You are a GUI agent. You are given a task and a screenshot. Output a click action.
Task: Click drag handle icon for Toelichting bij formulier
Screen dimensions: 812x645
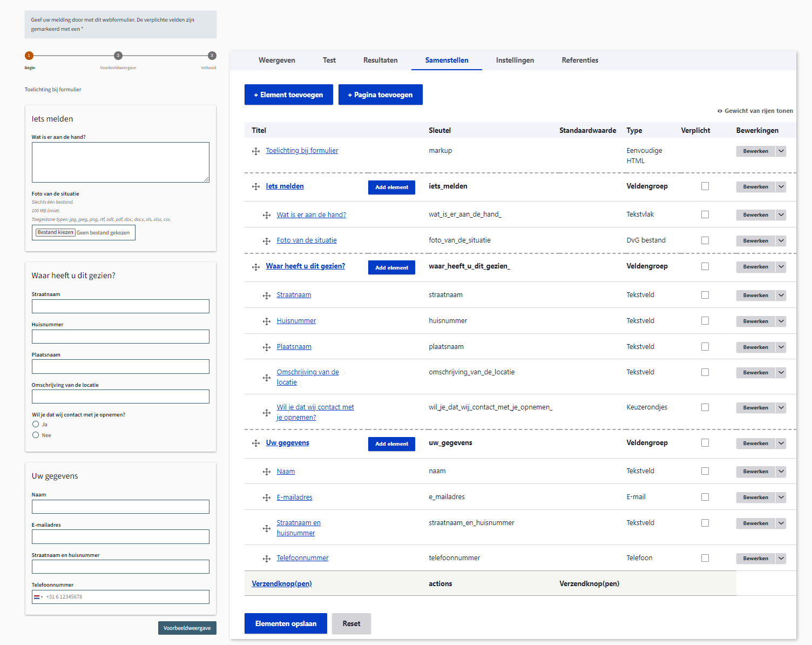tap(256, 151)
